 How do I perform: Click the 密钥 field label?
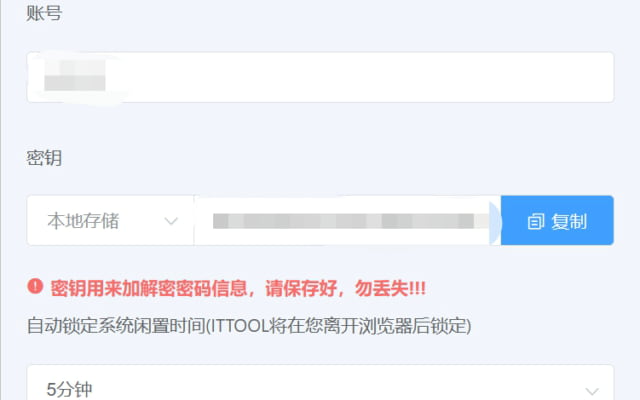44,158
